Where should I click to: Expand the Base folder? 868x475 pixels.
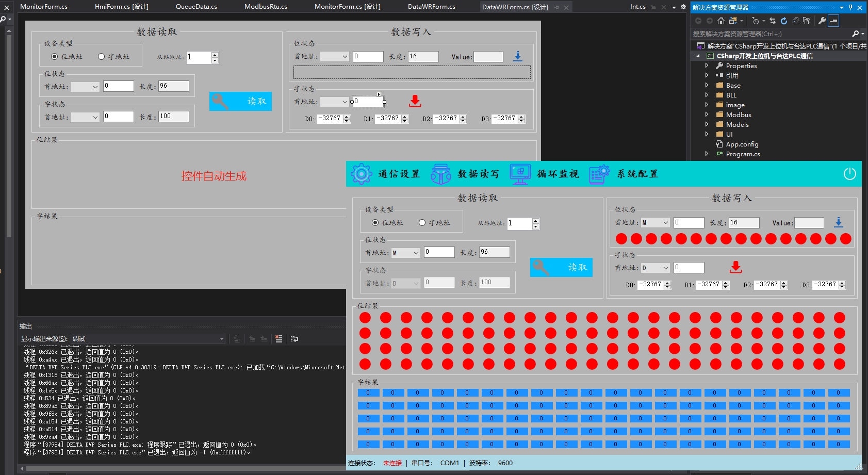click(707, 85)
